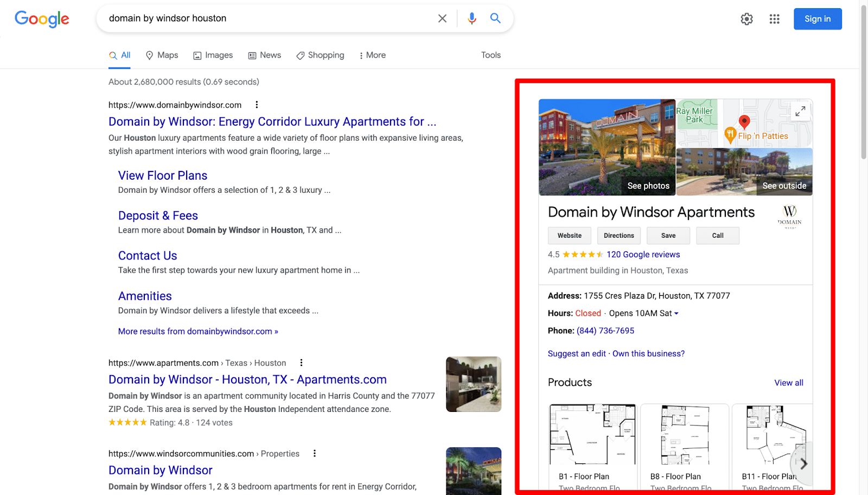Screen dimensions: 868x495
Task: Expand hours with the dropdown arrow
Action: (676, 314)
